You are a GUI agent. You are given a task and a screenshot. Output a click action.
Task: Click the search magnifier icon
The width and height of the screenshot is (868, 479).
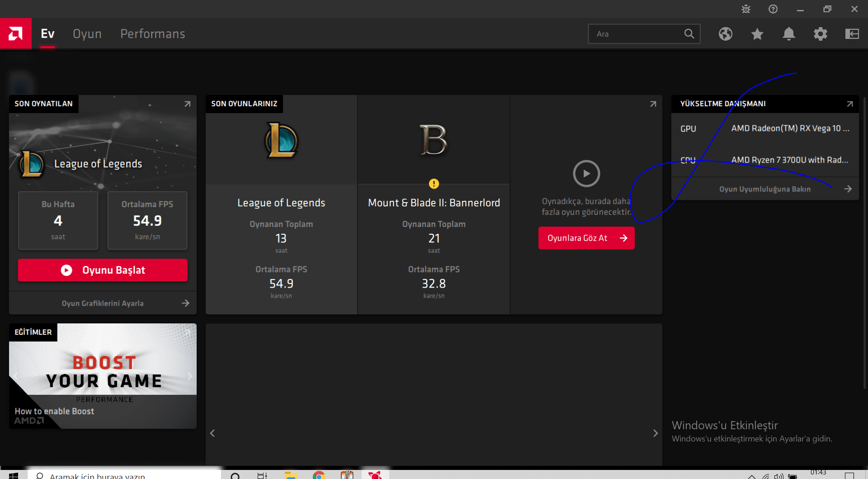(x=689, y=34)
